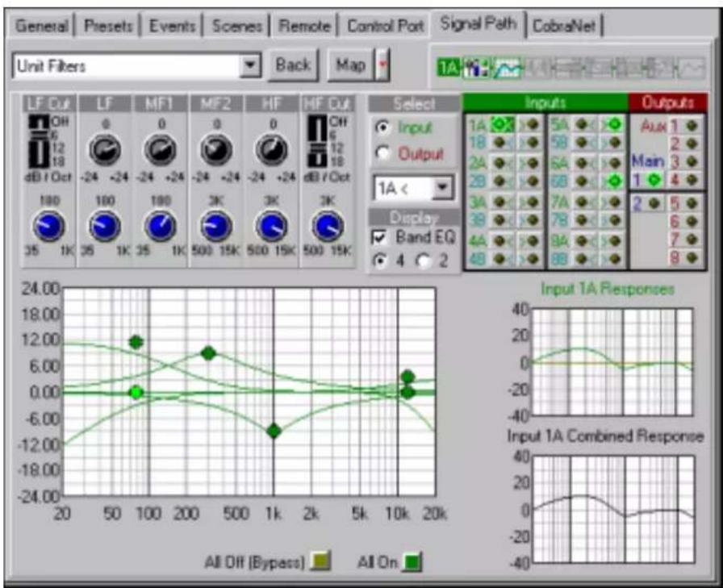Click the MF1 gain knob
This screenshot has width=723, height=588.
pos(161,150)
